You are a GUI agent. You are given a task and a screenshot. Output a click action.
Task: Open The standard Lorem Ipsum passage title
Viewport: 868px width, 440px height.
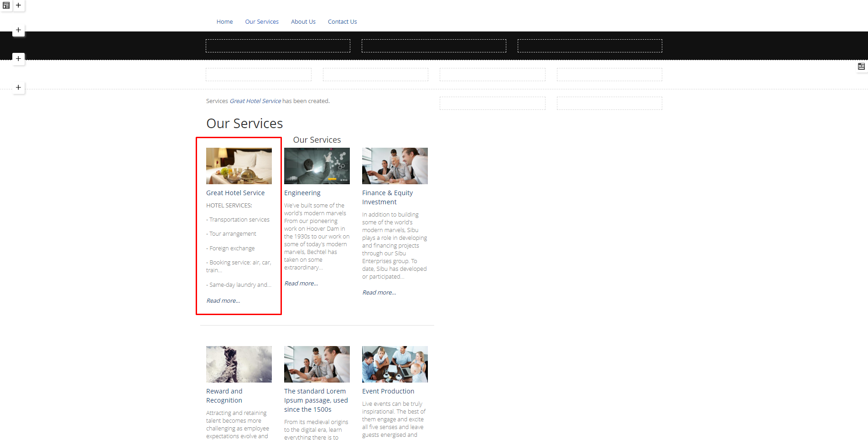(316, 400)
